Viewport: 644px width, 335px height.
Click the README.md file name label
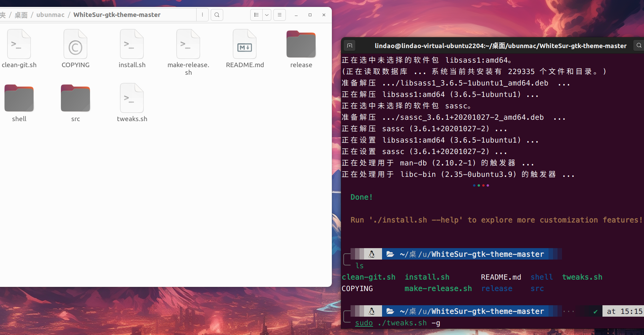[245, 65]
